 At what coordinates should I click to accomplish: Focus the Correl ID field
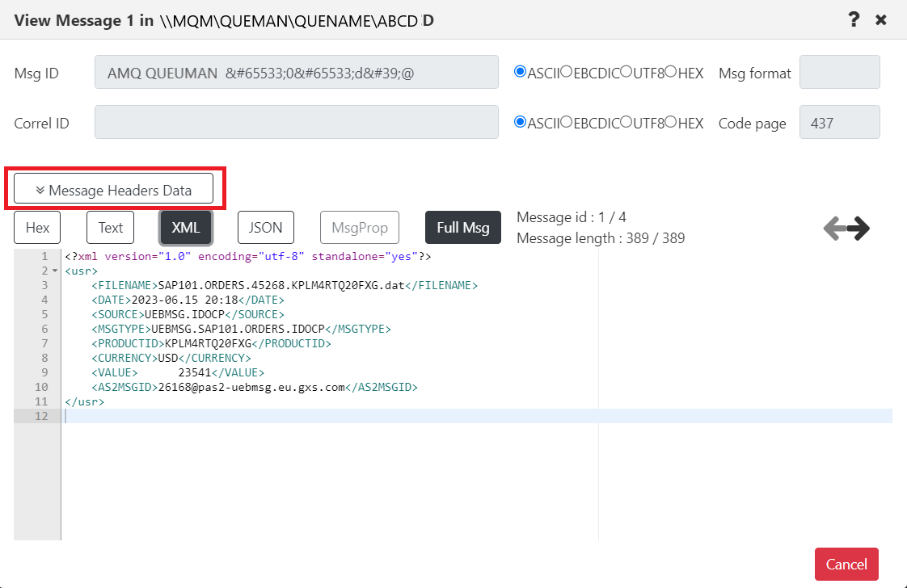[296, 122]
